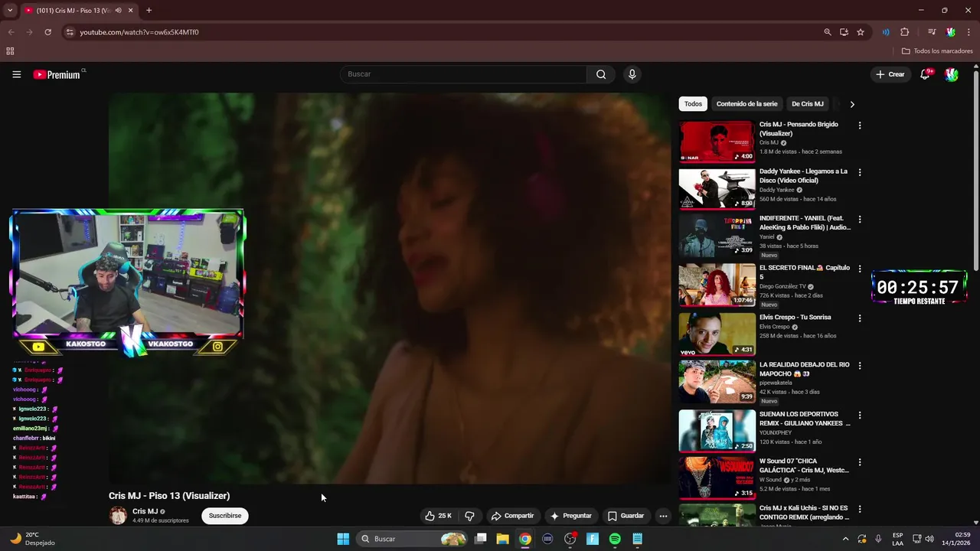Select Contenido de la serie chip
The width and height of the screenshot is (980, 551).
pyautogui.click(x=746, y=104)
